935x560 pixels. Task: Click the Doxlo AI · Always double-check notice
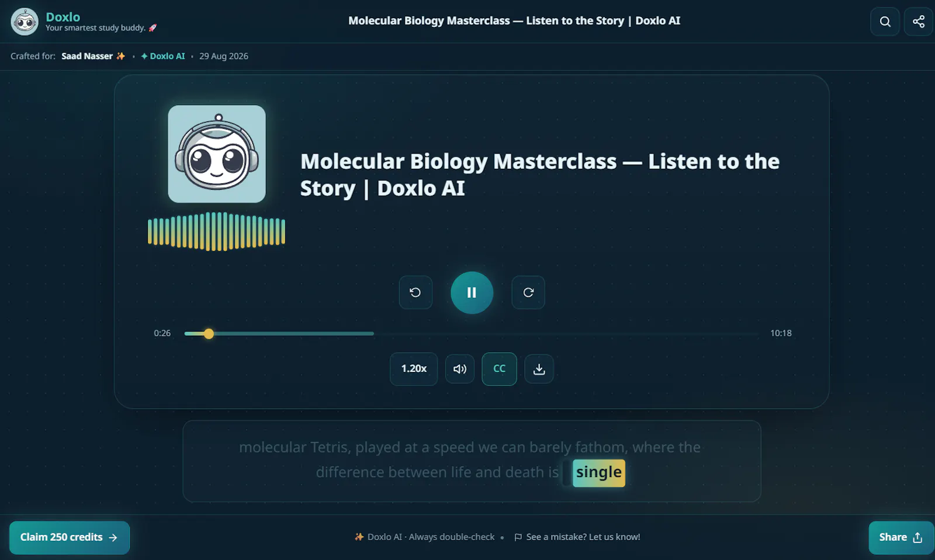425,537
